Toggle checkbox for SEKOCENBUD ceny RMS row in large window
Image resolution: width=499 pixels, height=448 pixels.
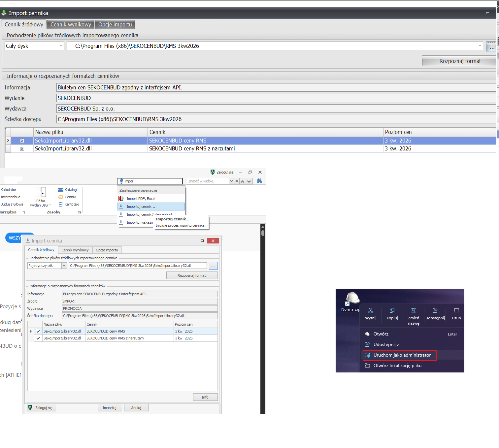click(22, 141)
